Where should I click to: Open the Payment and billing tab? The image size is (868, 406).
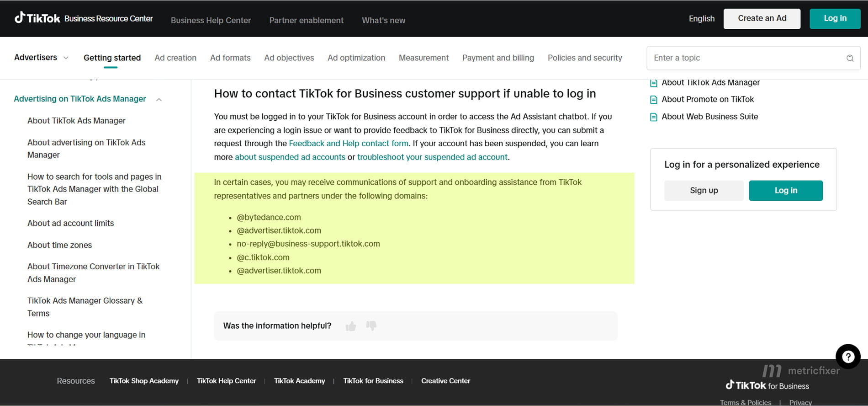(x=498, y=58)
